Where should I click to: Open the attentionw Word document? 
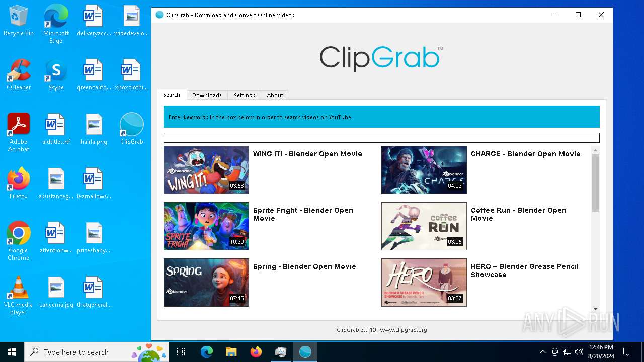(56, 238)
